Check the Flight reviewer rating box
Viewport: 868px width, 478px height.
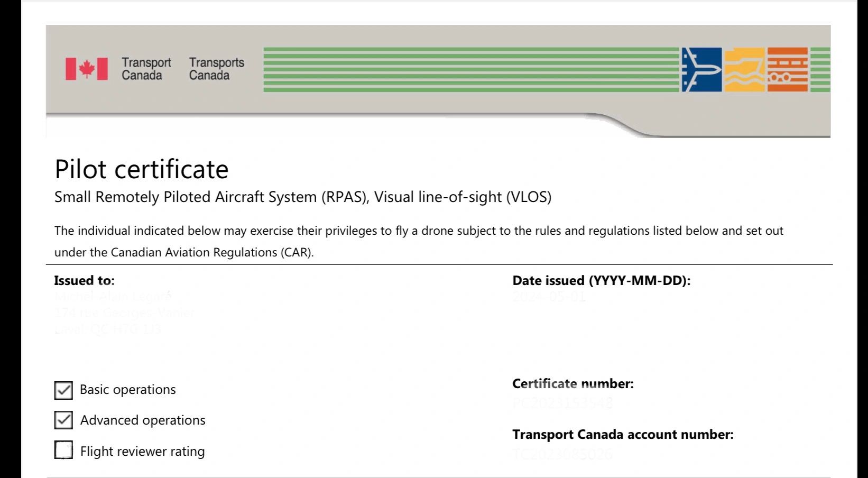(x=63, y=451)
